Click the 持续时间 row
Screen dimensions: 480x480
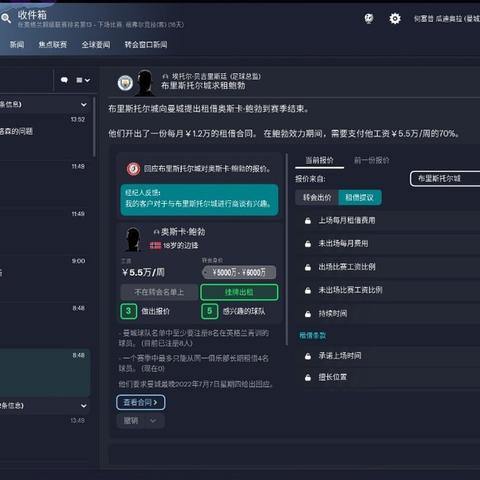388,314
